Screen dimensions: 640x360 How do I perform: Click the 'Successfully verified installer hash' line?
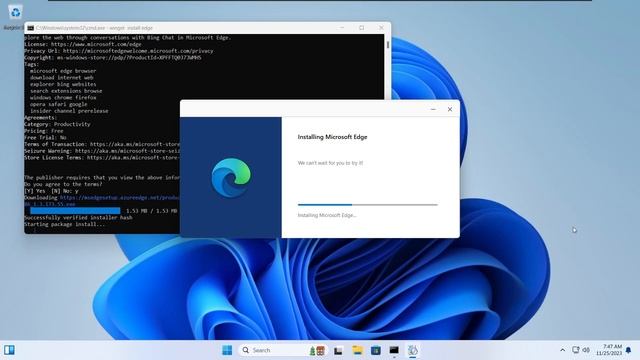[78, 218]
